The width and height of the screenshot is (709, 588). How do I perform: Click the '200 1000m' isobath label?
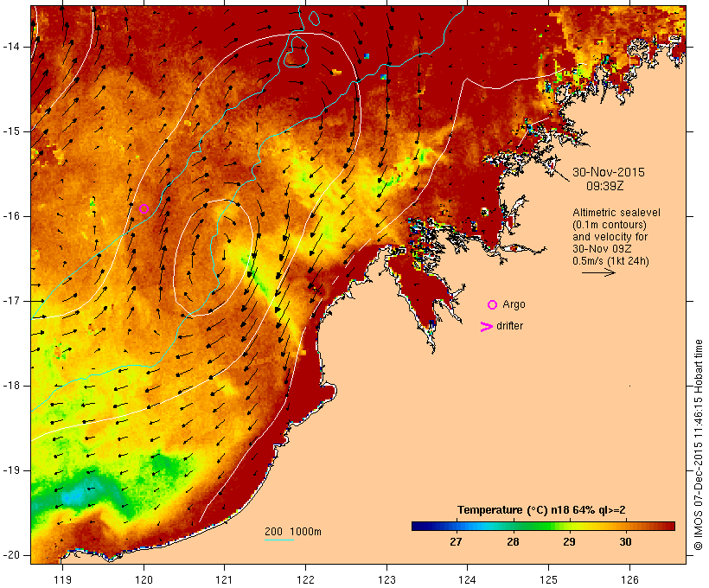(x=293, y=532)
